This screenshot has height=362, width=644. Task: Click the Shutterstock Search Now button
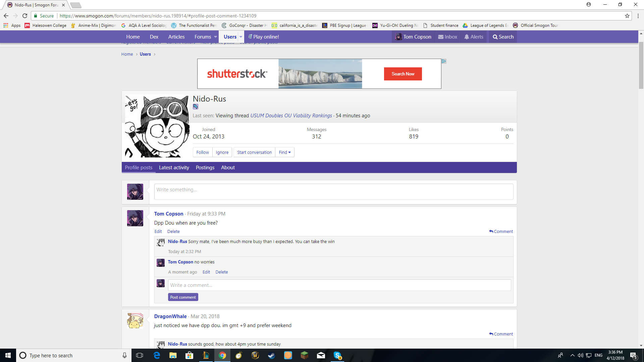pos(403,74)
